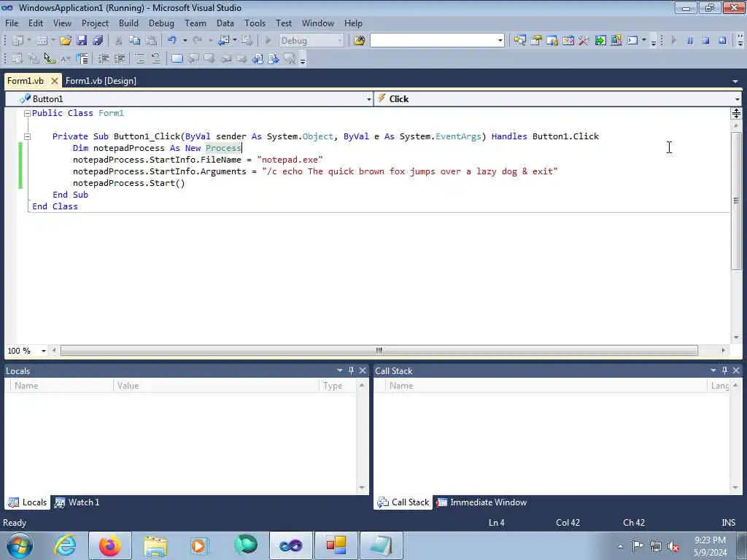Cut the selection using the scissors icon
Viewport: 747px width, 560px height.
(119, 41)
